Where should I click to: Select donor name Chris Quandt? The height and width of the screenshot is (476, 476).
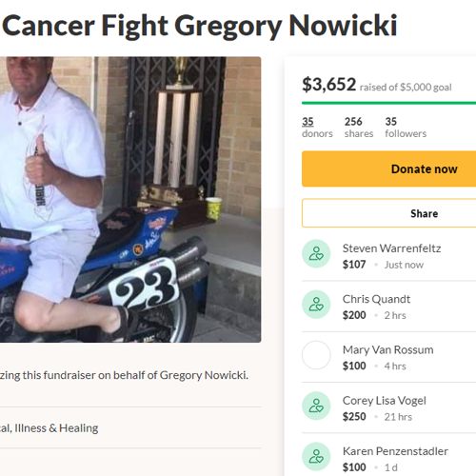(376, 299)
